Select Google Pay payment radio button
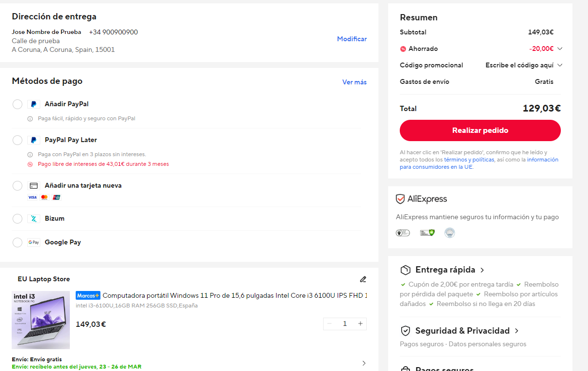Screen dimensions: 588x371 pyautogui.click(x=17, y=242)
